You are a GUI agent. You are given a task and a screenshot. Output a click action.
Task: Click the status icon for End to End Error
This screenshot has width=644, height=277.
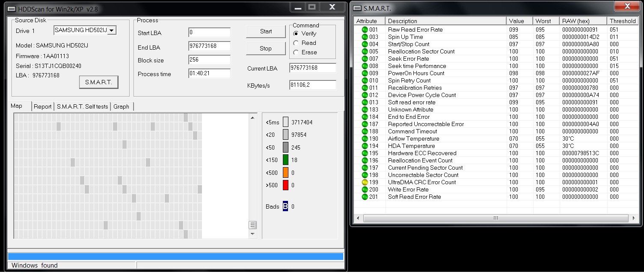coord(365,117)
